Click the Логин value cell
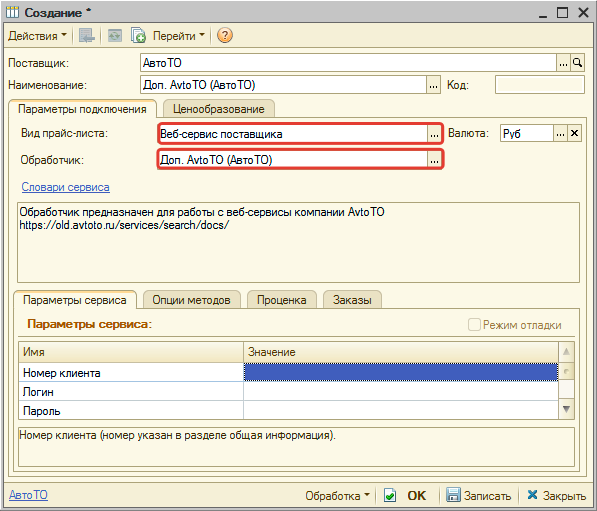 [x=401, y=391]
